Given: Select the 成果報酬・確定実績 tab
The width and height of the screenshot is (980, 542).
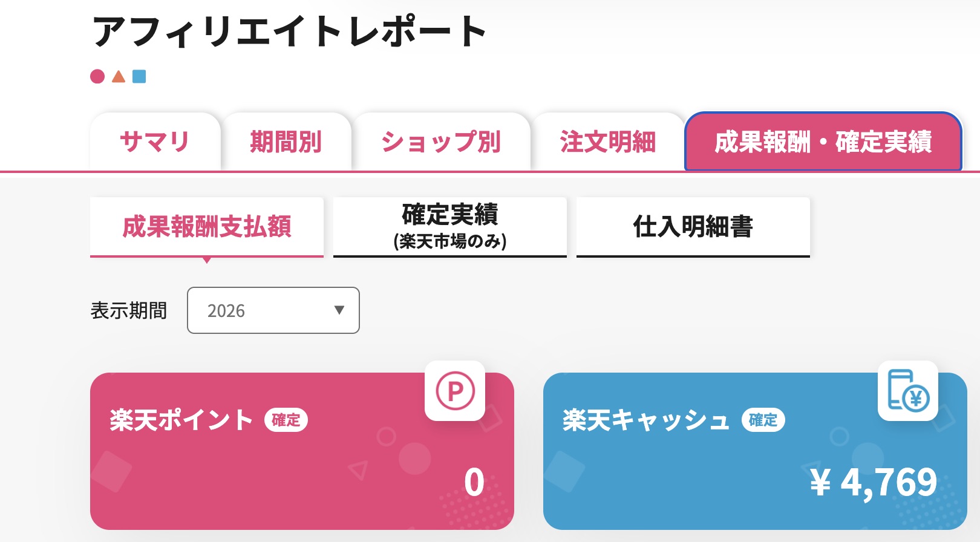Looking at the screenshot, I should point(823,142).
